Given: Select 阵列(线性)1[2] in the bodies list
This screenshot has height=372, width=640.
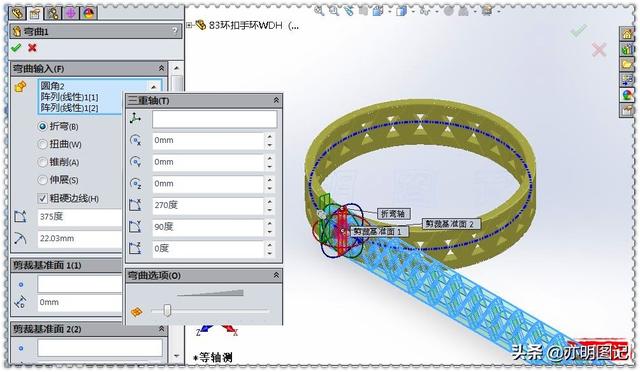Looking at the screenshot, I should [69, 108].
